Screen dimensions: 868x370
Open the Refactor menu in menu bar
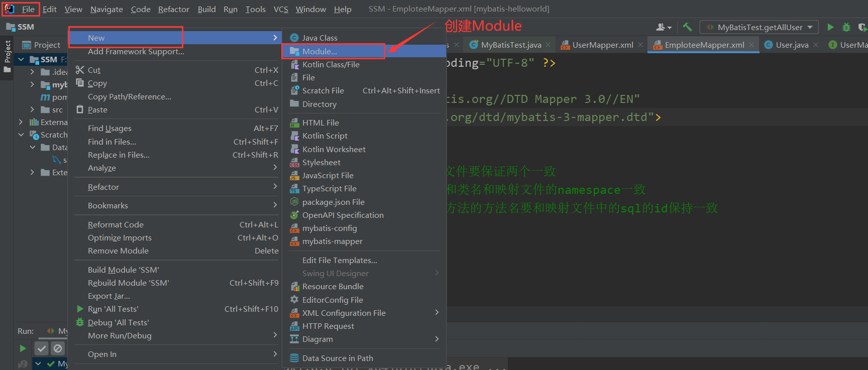click(173, 9)
